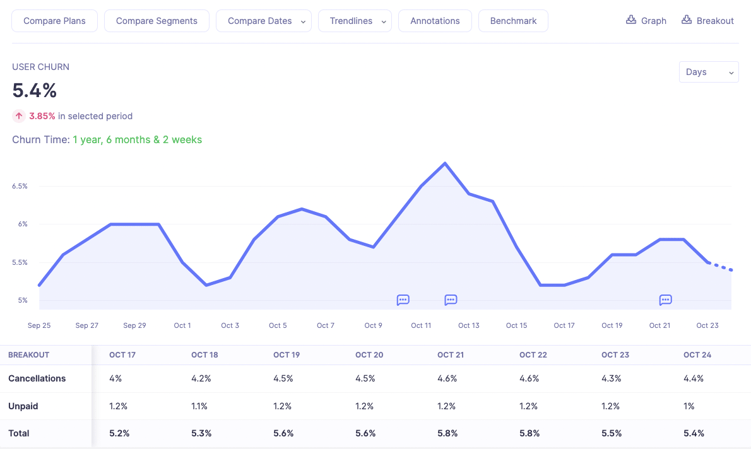Expand the Compare Dates dropdown
Viewport: 751px width, 449px height.
264,21
